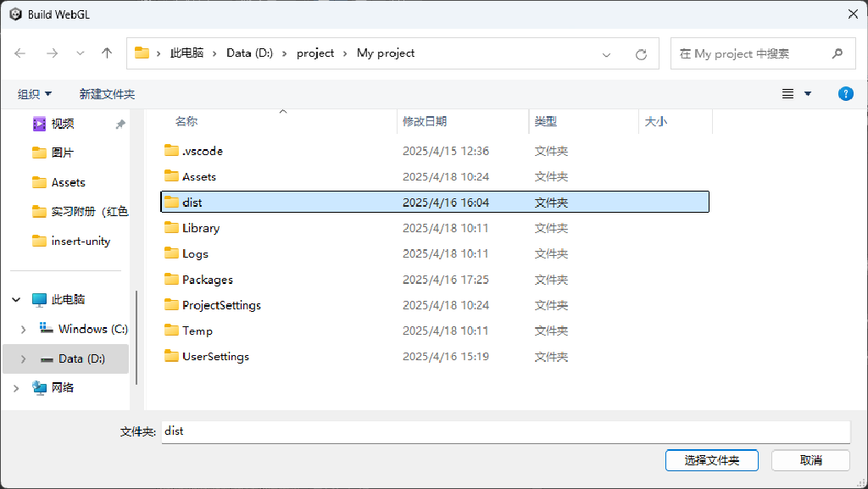The height and width of the screenshot is (489, 868).
Task: Click the UserSettings folder icon
Action: (x=171, y=356)
